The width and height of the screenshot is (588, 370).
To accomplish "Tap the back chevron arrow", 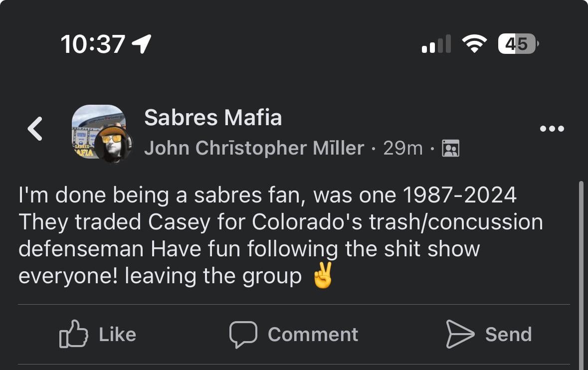I will coord(35,129).
